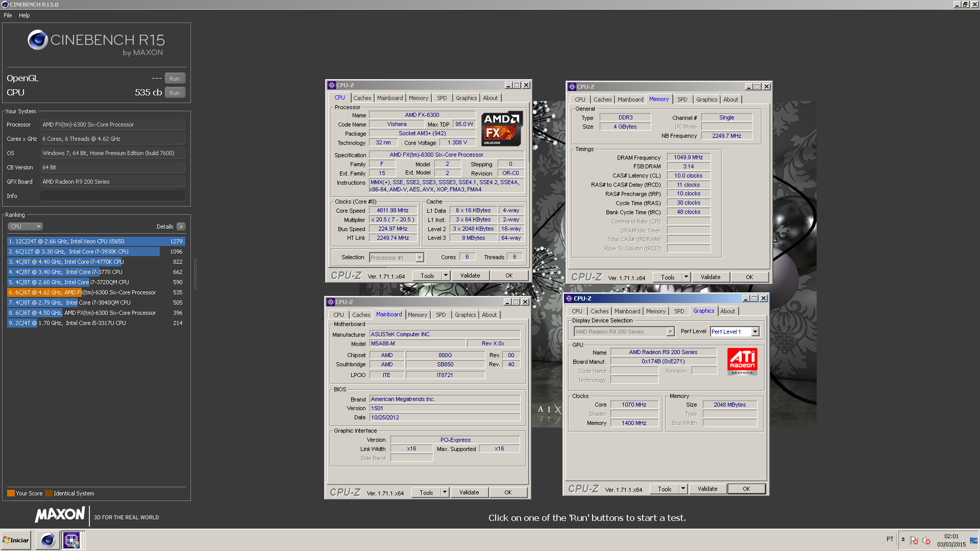Select the Core i7-3930K ranking row

96,252
